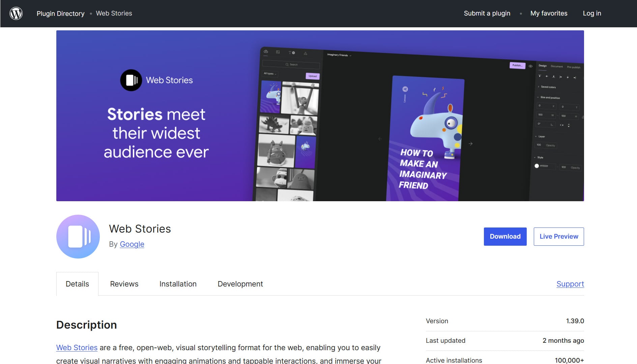This screenshot has width=637, height=364.
Task: Open the Support link
Action: coord(570,284)
